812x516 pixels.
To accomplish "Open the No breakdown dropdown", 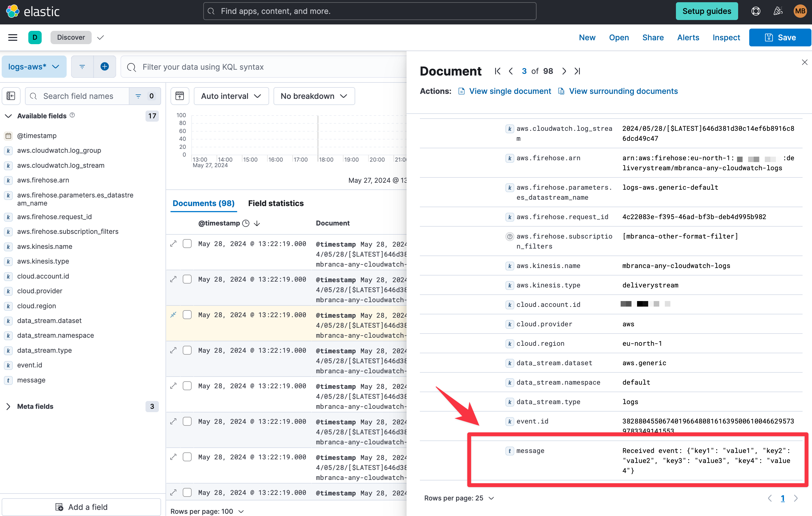I will pos(314,96).
